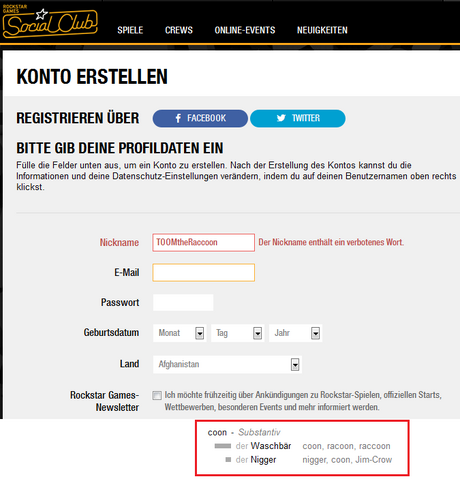Click the star in Social Club logo
Screen dimensions: 460x479
point(42,14)
